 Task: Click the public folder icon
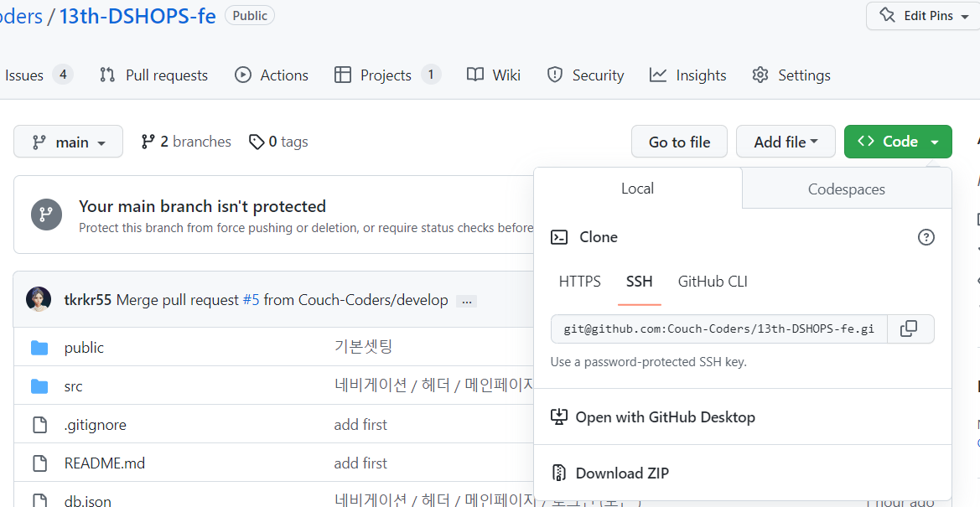point(39,348)
